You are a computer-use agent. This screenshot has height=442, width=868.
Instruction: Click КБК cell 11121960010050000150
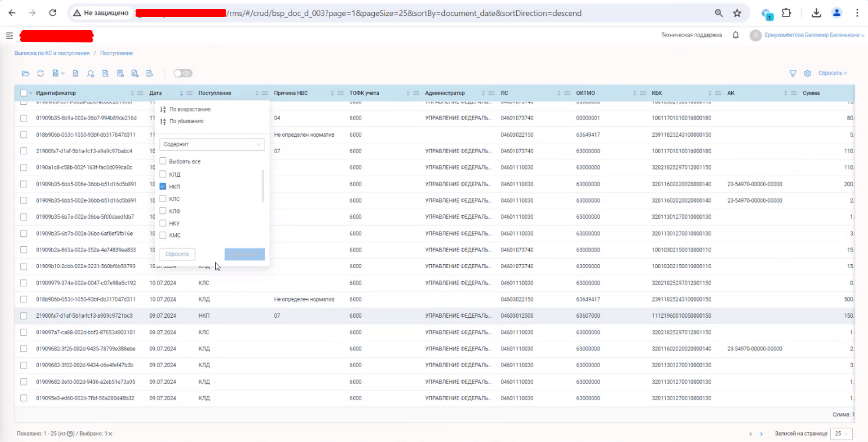pyautogui.click(x=681, y=316)
